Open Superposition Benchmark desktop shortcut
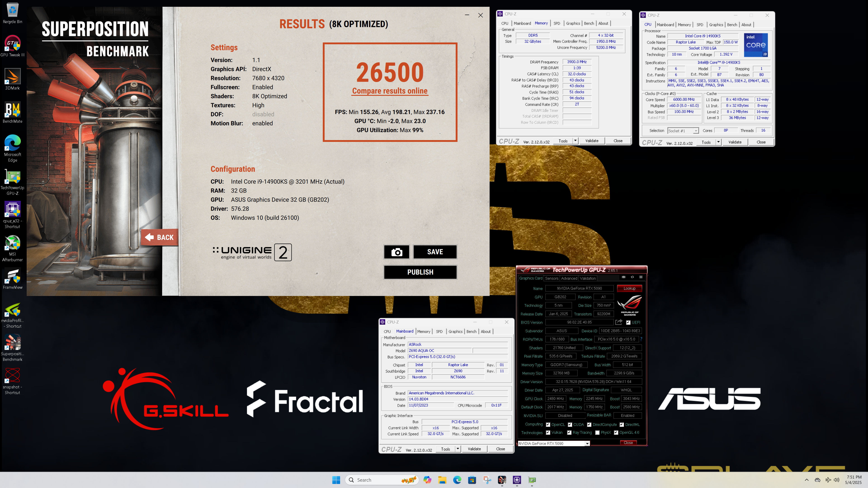 click(12, 348)
